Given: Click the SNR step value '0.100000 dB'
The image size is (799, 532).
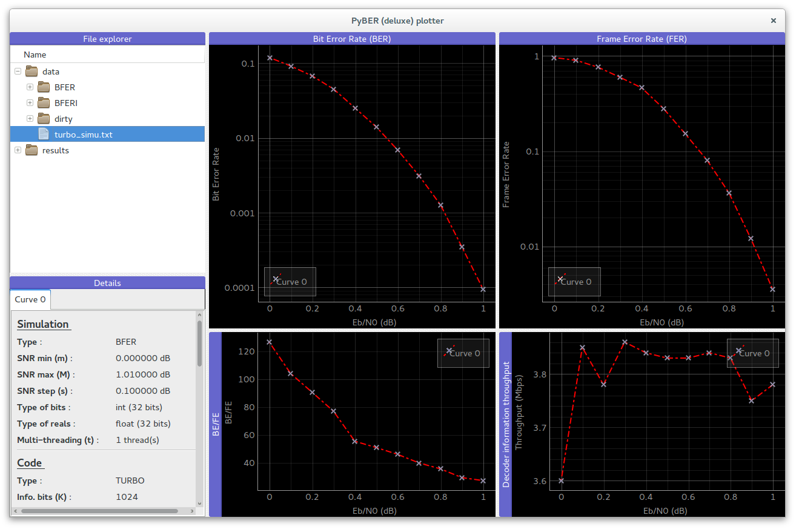Looking at the screenshot, I should (x=143, y=391).
